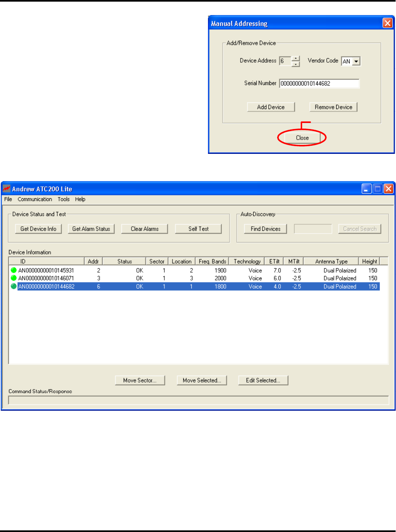This screenshot has height=532, width=396.
Task: Click Get Alarm Status button
Action: click(x=91, y=229)
